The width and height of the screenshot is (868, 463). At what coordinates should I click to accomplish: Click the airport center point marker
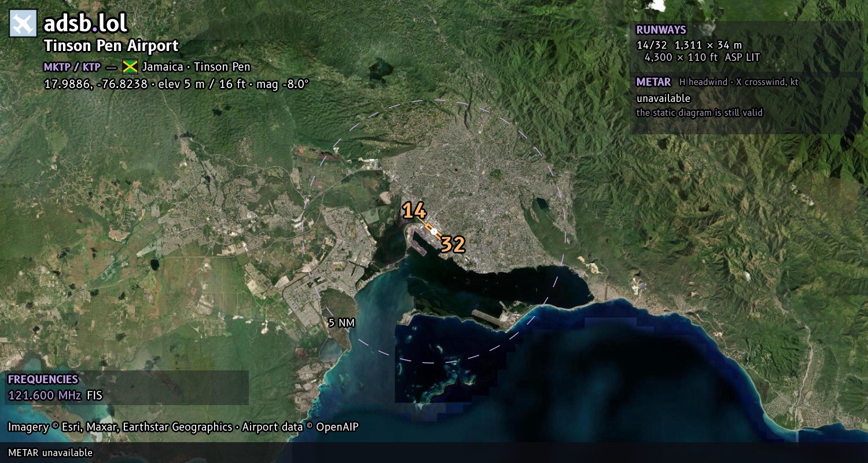(434, 231)
